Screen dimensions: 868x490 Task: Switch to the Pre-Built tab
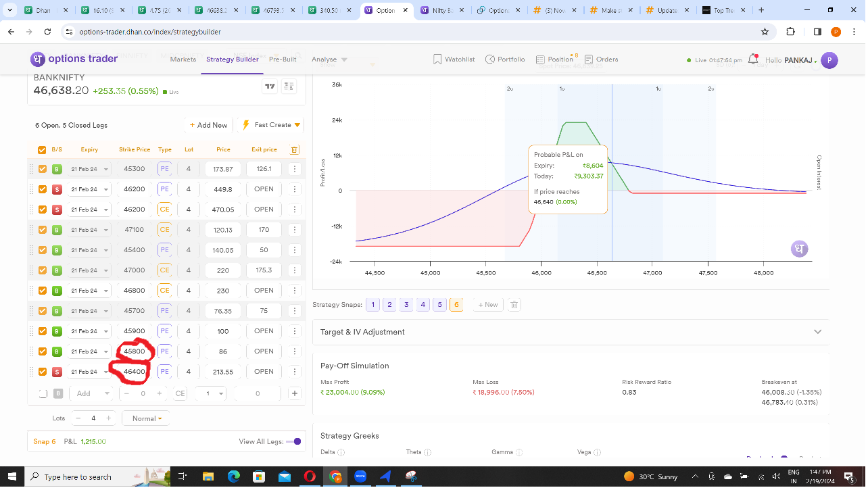[x=283, y=59]
